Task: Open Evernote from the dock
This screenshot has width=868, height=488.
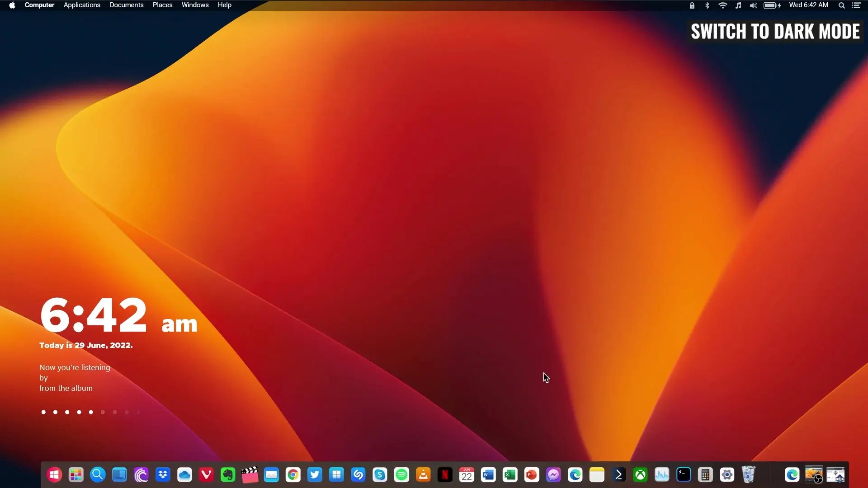Action: tap(228, 474)
